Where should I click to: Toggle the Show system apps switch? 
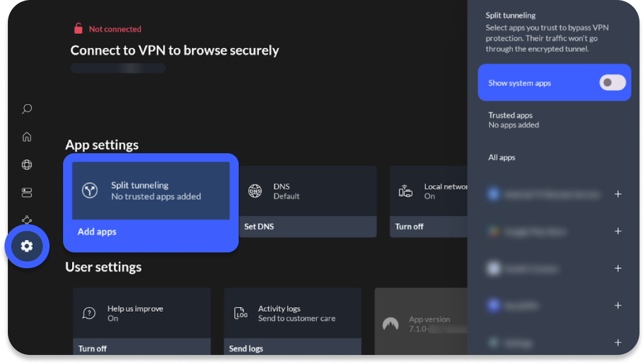coord(612,83)
